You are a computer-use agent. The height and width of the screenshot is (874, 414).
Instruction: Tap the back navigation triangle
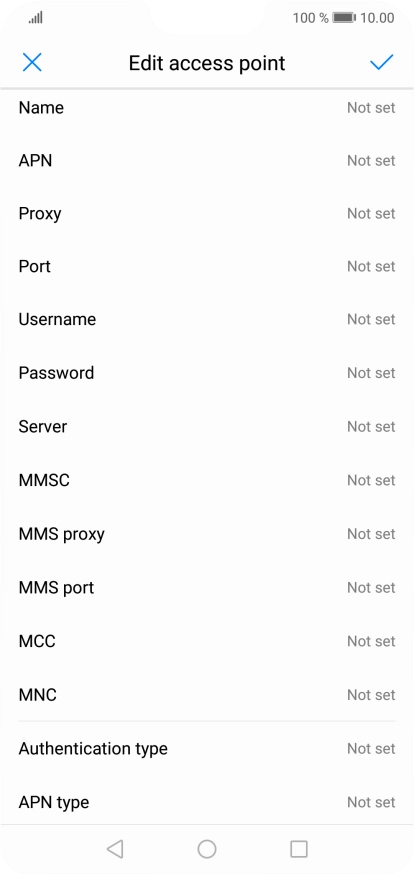[x=115, y=849]
